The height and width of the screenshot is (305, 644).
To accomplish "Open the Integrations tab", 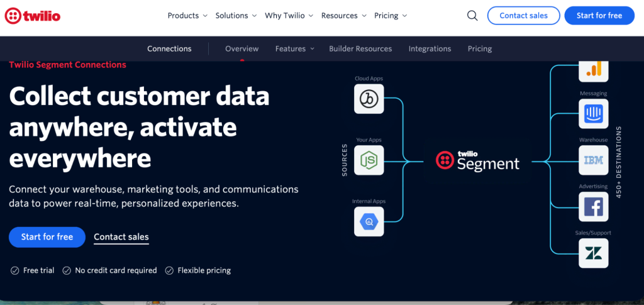I will click(430, 49).
